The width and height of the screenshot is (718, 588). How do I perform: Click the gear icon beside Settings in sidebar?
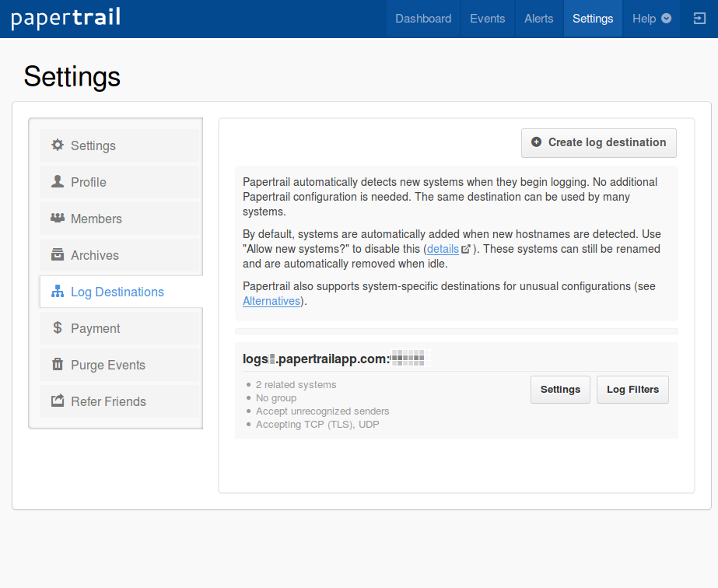point(58,145)
